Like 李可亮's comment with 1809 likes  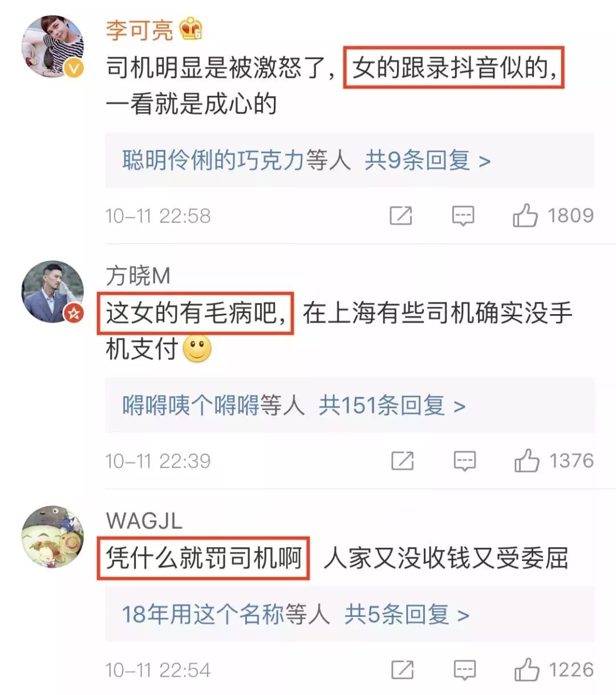[525, 215]
